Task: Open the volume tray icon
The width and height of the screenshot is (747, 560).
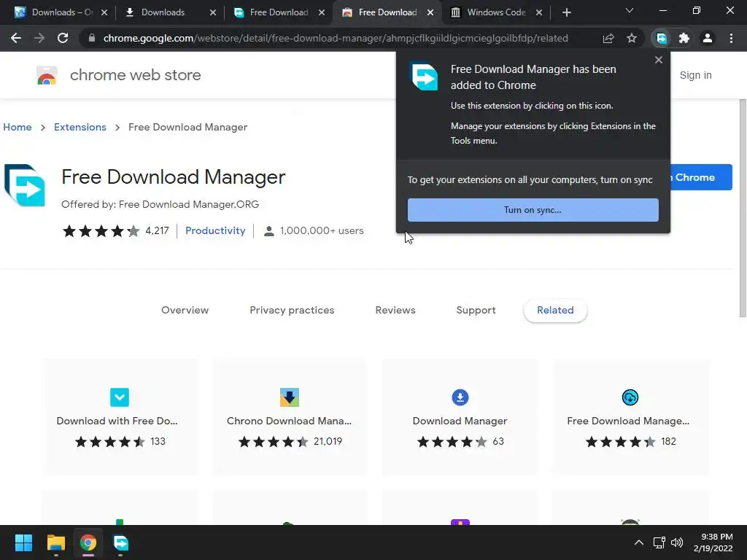Action: 676,542
